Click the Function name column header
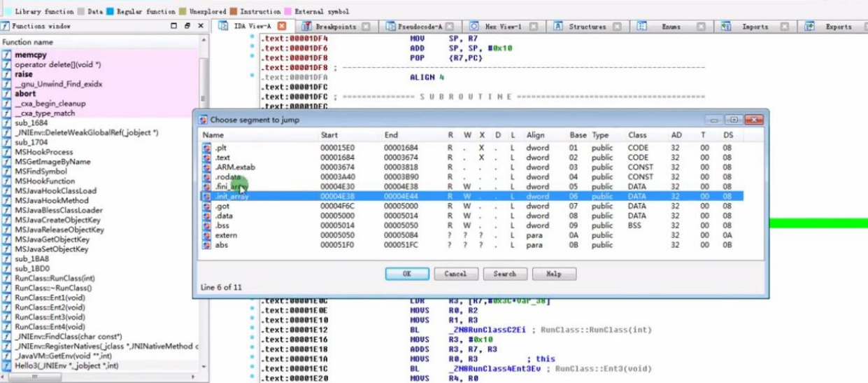Image resolution: width=868 pixels, height=383 pixels. (x=99, y=42)
